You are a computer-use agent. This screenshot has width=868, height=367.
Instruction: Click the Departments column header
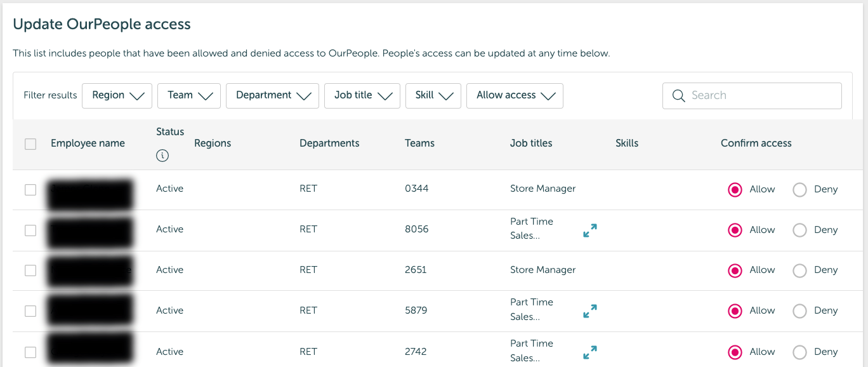[329, 143]
